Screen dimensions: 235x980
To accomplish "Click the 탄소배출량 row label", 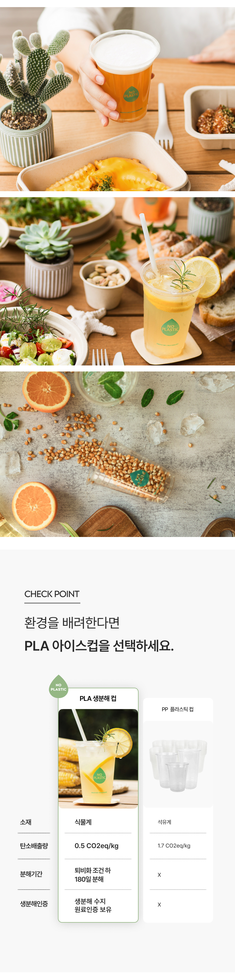I will (x=34, y=846).
